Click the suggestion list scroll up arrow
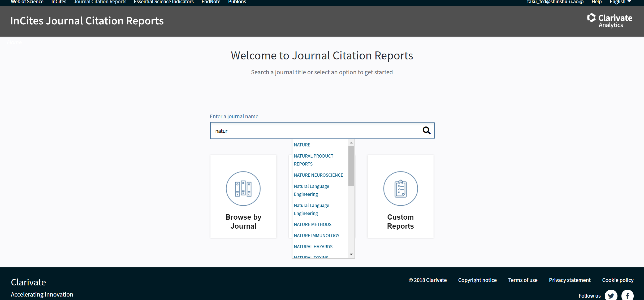Viewport: 644px width, 300px height. coord(351,143)
